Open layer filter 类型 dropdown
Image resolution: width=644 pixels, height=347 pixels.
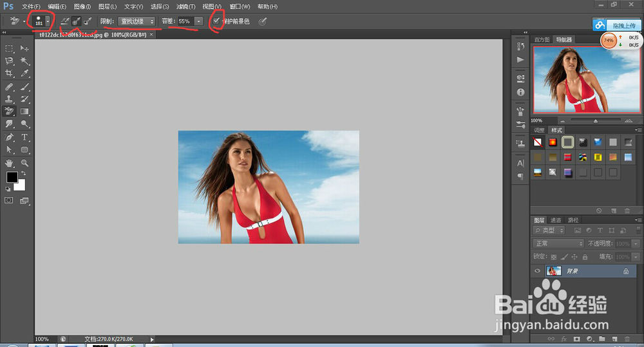549,230
